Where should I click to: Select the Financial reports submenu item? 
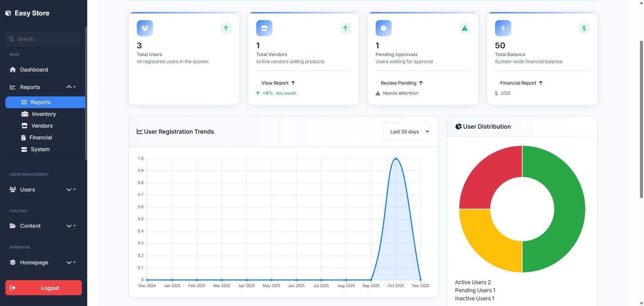(41, 138)
